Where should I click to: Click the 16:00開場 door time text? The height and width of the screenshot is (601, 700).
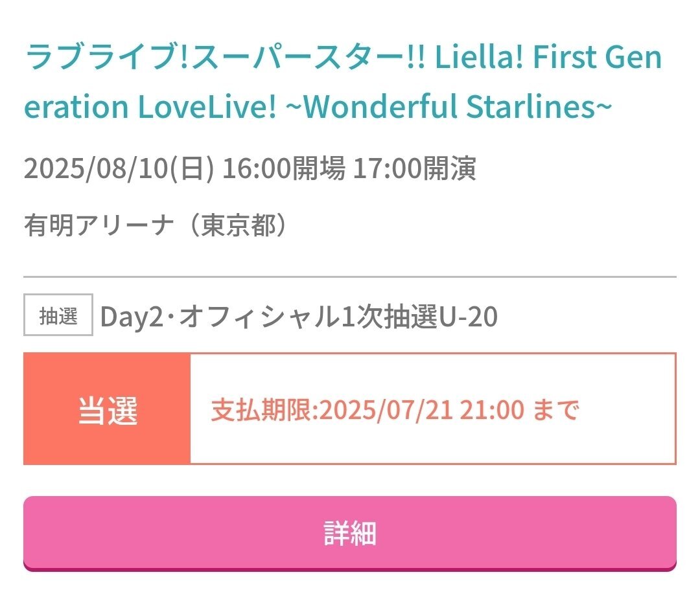(x=284, y=168)
